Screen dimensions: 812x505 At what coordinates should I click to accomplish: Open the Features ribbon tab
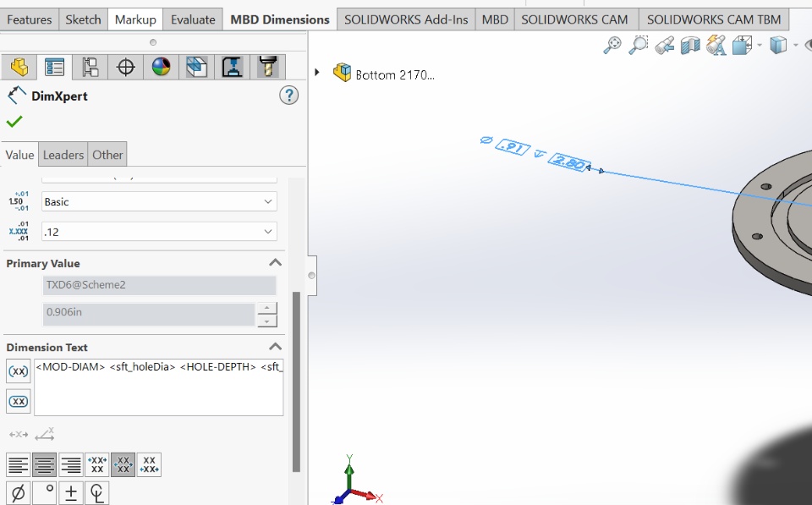pyautogui.click(x=30, y=19)
